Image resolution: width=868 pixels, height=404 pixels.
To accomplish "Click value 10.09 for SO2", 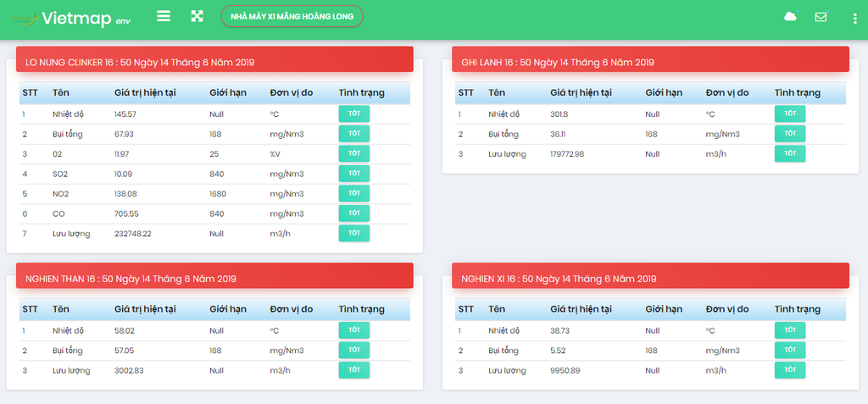I will (124, 174).
